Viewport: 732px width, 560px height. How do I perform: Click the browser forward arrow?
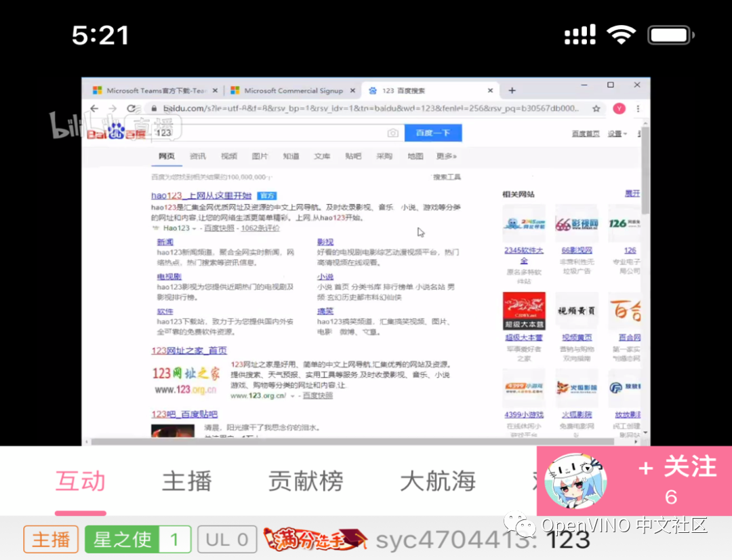[x=113, y=108]
